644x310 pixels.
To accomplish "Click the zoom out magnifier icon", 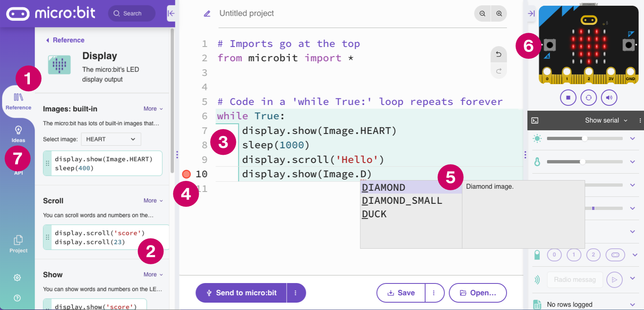I will 482,13.
